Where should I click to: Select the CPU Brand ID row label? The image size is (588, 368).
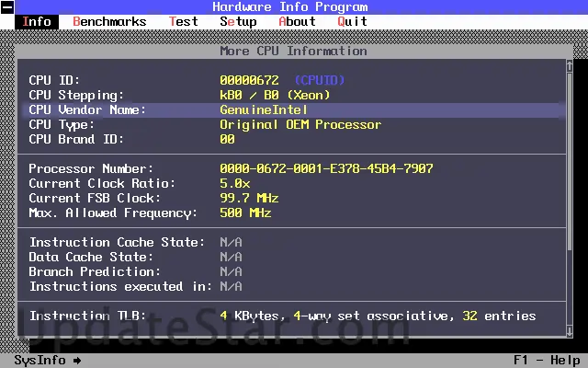(76, 139)
